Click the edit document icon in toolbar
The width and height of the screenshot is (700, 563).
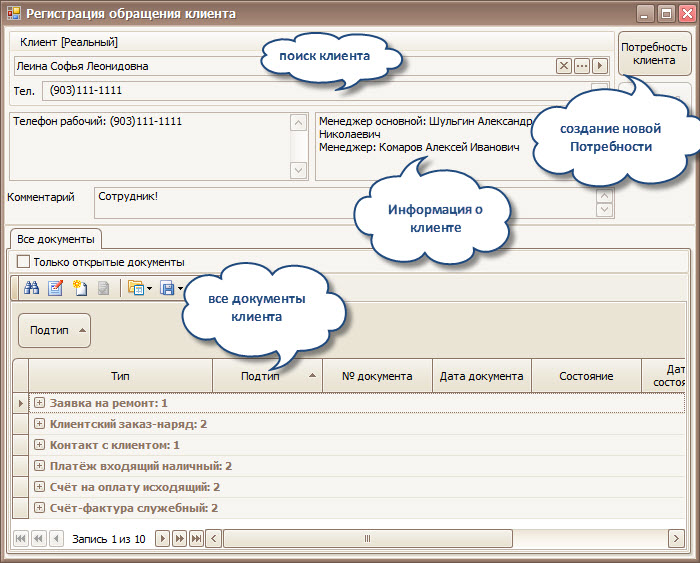(x=55, y=288)
